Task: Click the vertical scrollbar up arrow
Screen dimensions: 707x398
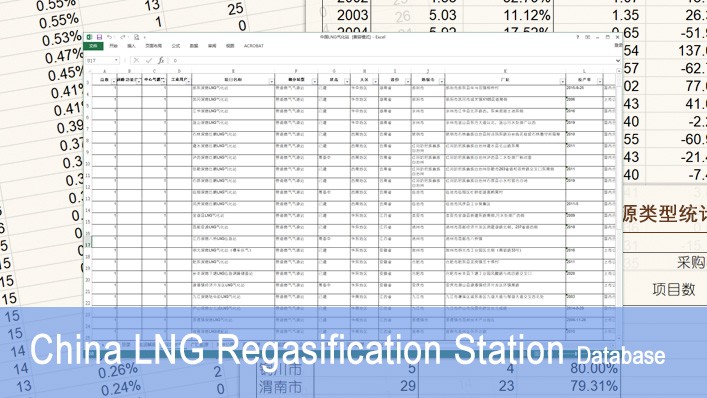Action: point(619,71)
